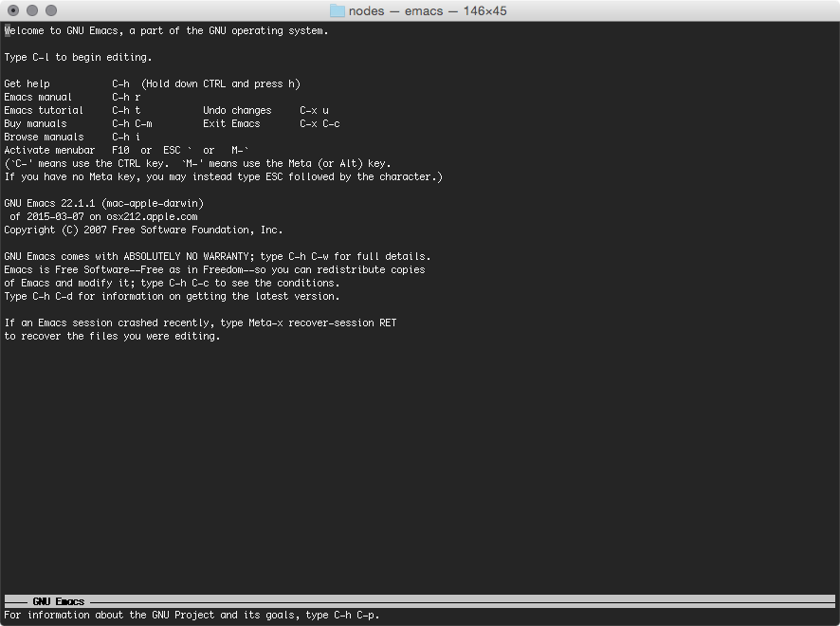Click the 'Browse manuals' entry

tap(44, 138)
